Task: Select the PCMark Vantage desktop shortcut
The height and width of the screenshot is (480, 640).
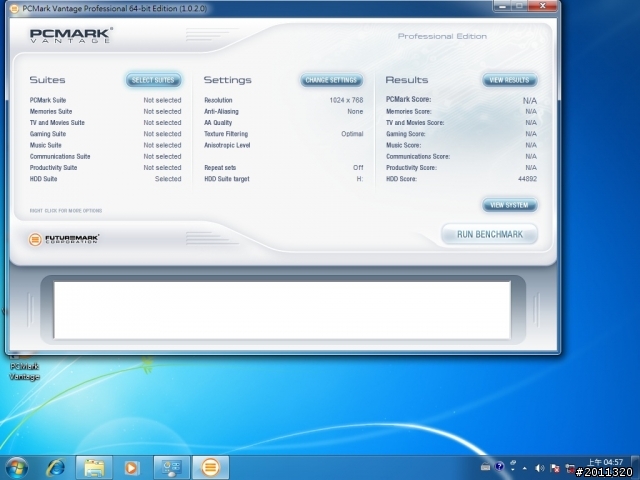Action: coord(24,367)
